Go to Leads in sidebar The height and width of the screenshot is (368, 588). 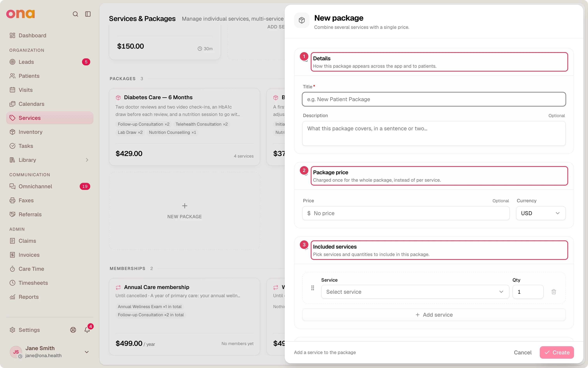(50, 62)
